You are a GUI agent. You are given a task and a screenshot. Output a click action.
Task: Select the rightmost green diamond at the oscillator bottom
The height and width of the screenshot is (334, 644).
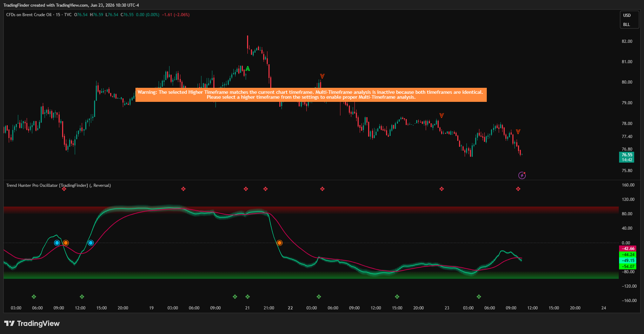tap(479, 297)
